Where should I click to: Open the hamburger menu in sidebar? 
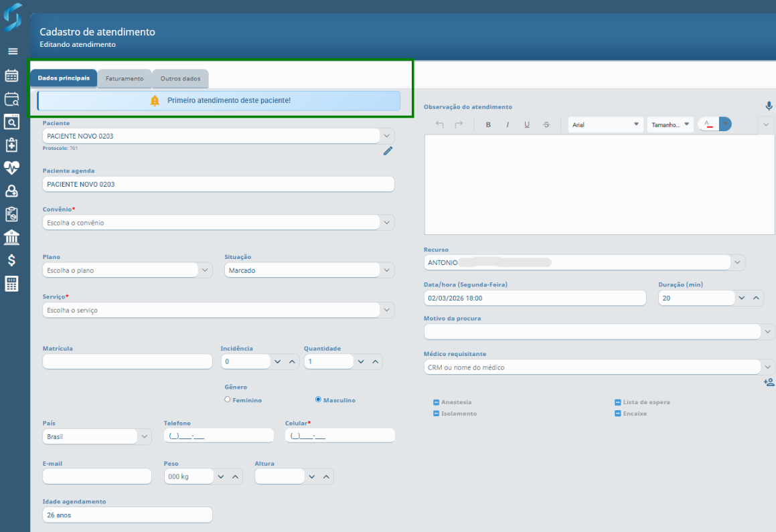tap(13, 52)
